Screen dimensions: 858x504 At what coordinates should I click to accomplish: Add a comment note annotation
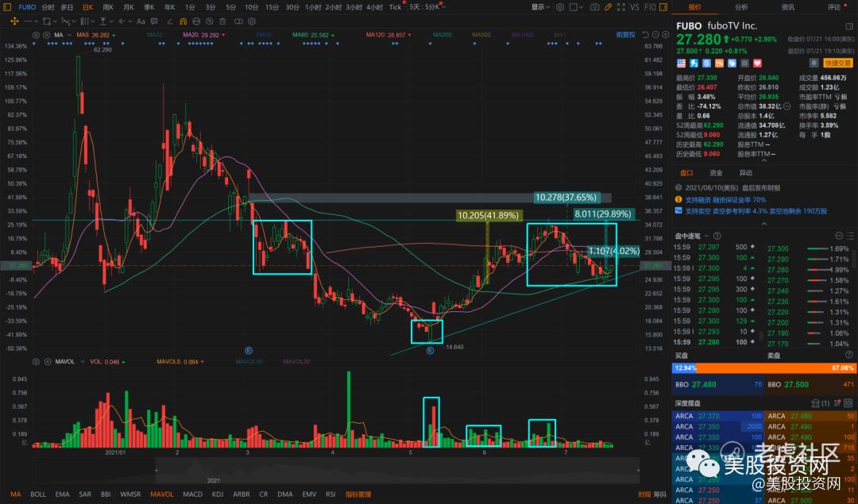[154, 21]
